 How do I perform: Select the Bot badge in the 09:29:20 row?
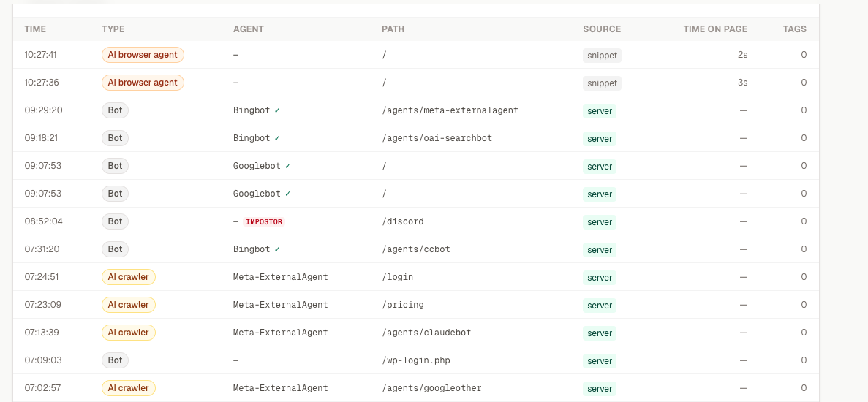tap(115, 110)
